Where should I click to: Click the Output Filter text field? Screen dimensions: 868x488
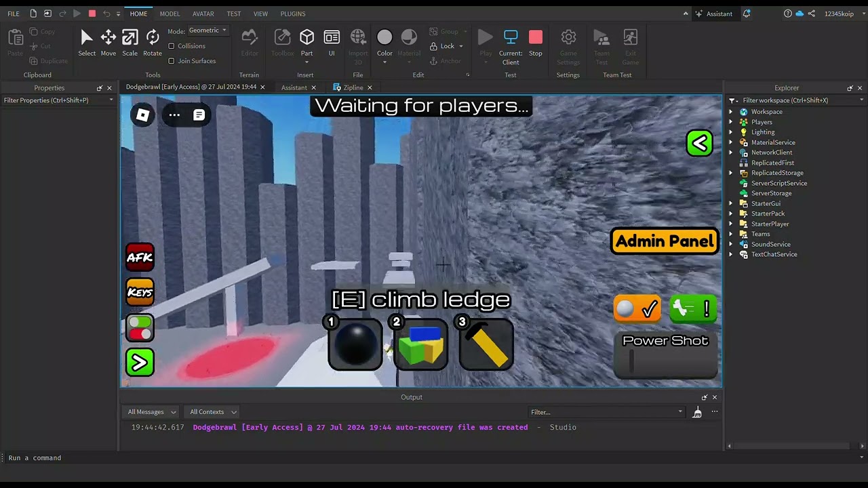(606, 412)
